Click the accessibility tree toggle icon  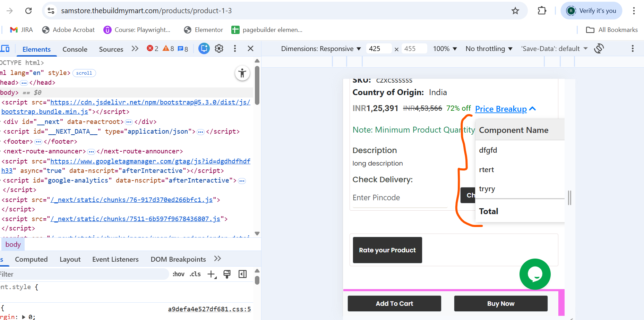coord(242,73)
